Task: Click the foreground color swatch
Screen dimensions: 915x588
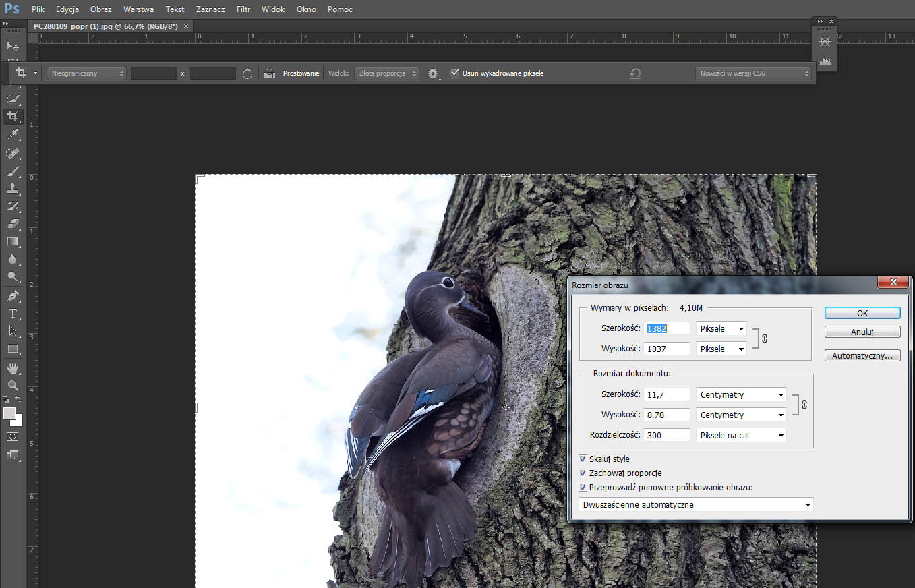Action: [x=9, y=413]
